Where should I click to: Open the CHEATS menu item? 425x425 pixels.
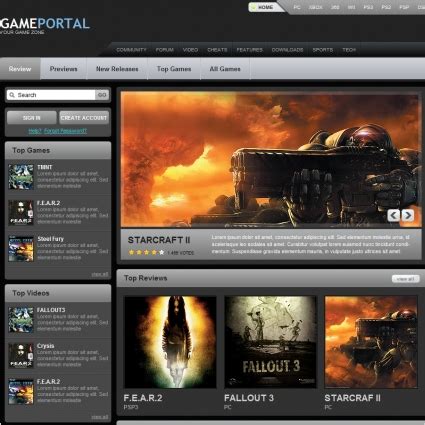point(217,50)
